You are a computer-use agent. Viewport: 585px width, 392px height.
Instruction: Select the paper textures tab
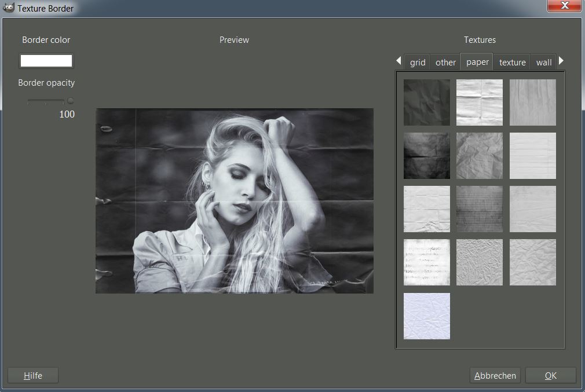click(x=477, y=62)
